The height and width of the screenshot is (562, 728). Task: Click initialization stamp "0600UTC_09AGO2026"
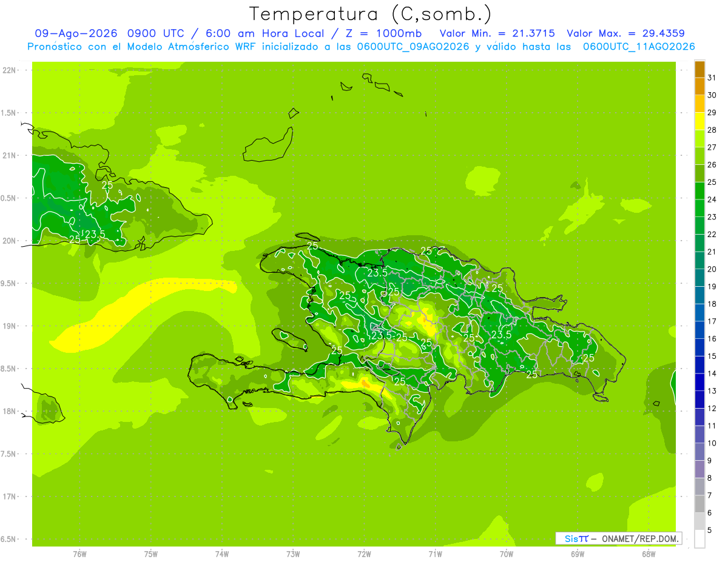coord(413,47)
